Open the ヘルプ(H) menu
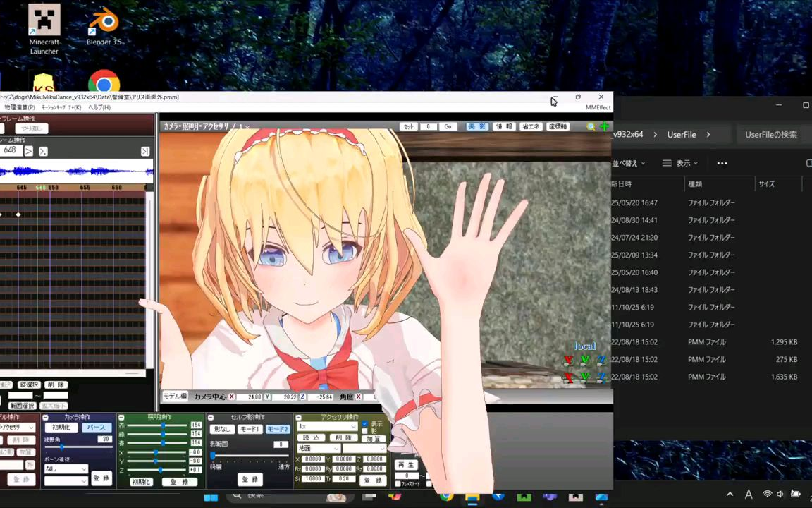 pos(99,107)
